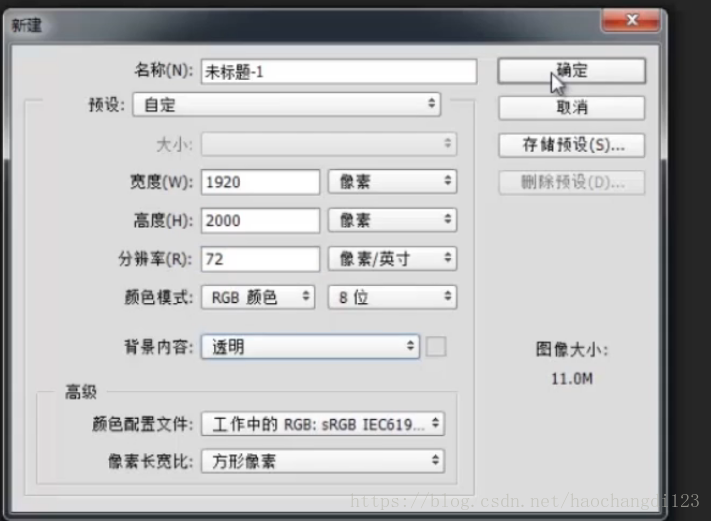Open the 颜色模式 dropdown showing RGB 颜色
The height and width of the screenshot is (521, 711).
pyautogui.click(x=258, y=297)
